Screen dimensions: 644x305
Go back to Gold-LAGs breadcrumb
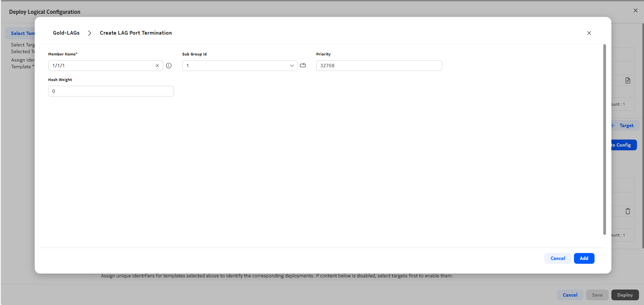click(66, 33)
